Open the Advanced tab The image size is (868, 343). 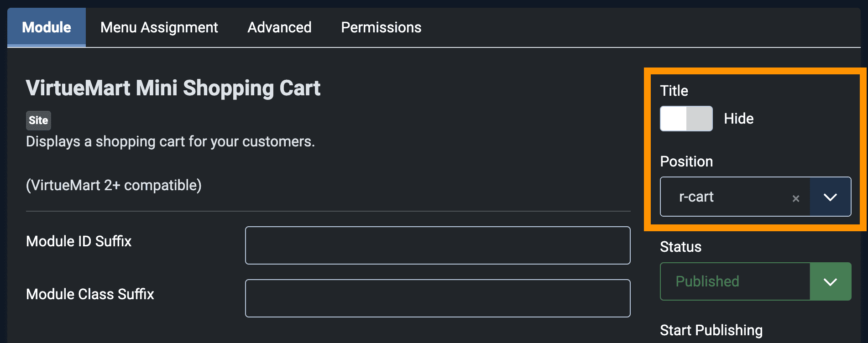pyautogui.click(x=279, y=27)
